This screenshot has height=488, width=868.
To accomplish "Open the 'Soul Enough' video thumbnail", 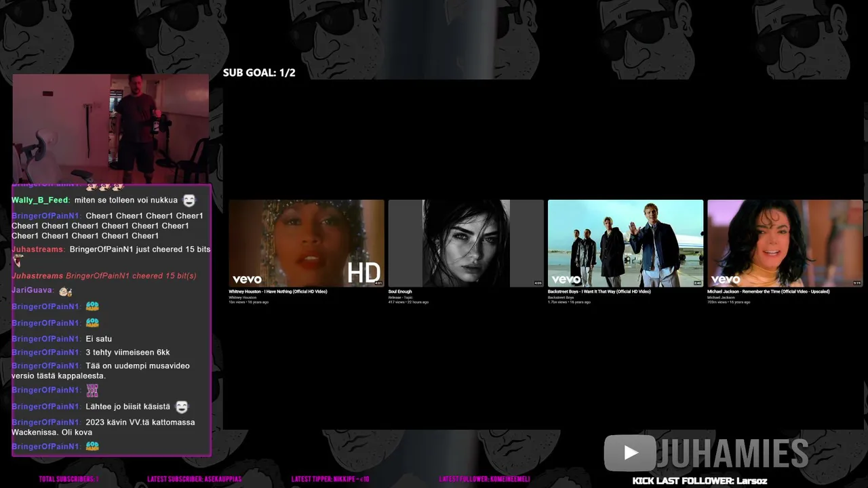I will tap(466, 243).
